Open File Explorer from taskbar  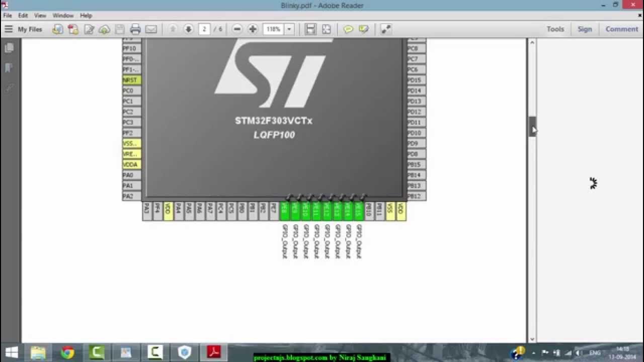tap(38, 352)
